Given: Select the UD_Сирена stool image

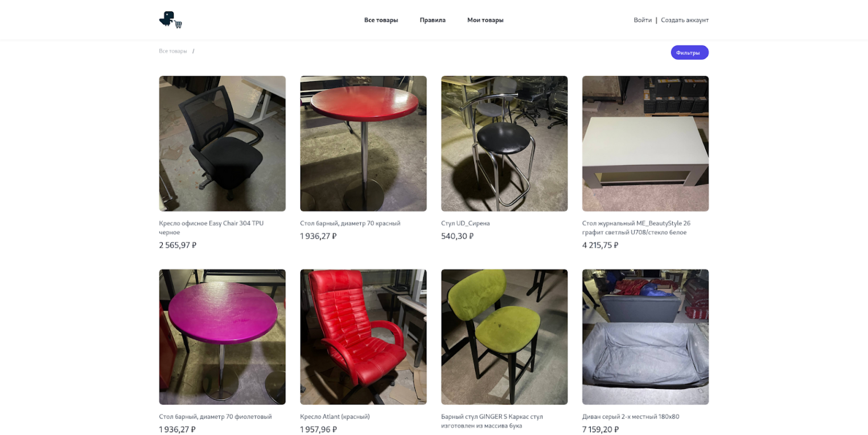Looking at the screenshot, I should [504, 143].
